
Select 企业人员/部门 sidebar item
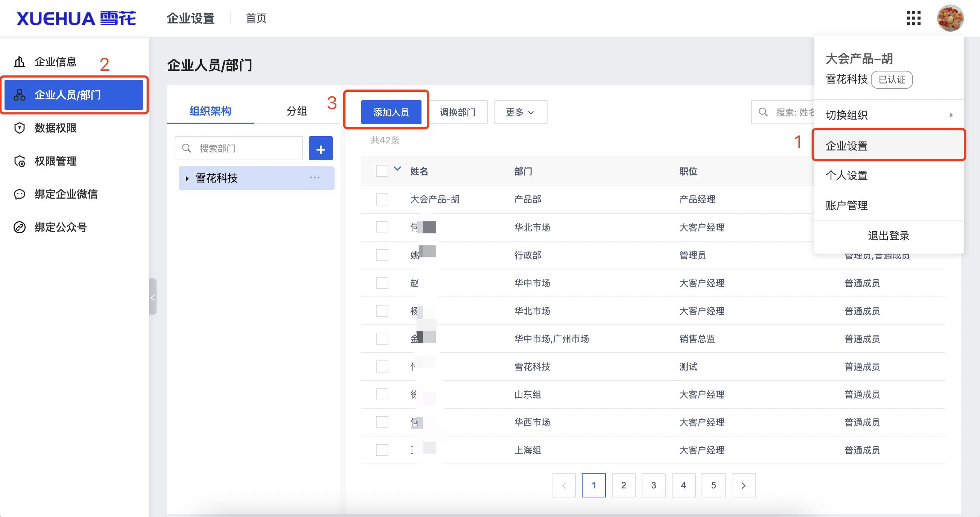click(68, 95)
